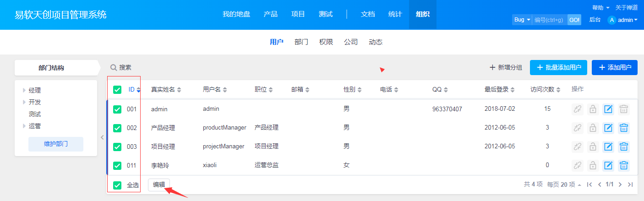Viewport: 644px width, 201px height.
Task: Click the edit icon for projectManager
Action: tap(608, 147)
